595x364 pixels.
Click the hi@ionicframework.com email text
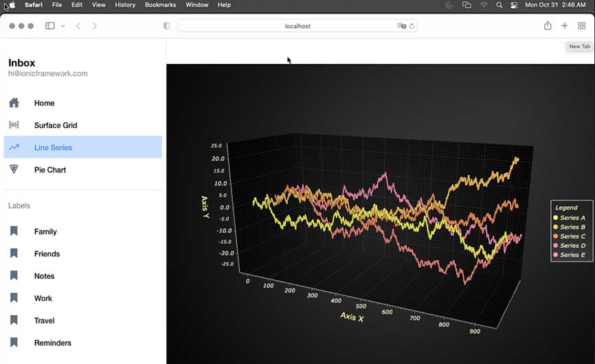[x=48, y=73]
